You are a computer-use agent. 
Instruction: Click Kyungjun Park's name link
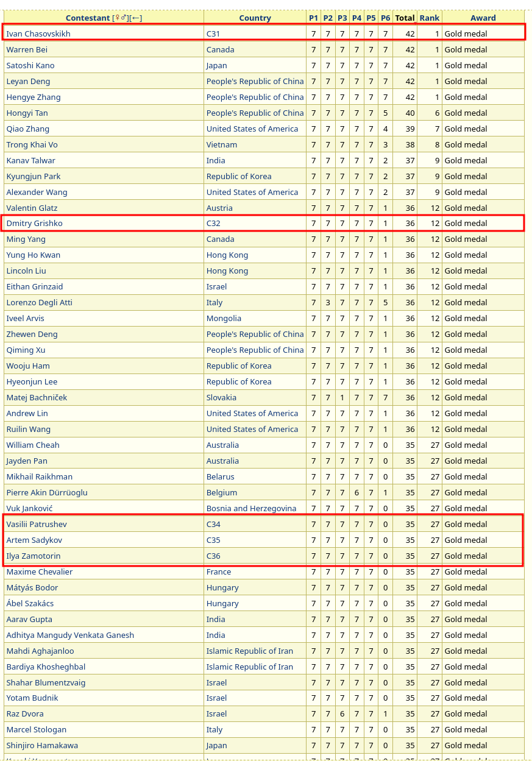coord(34,176)
